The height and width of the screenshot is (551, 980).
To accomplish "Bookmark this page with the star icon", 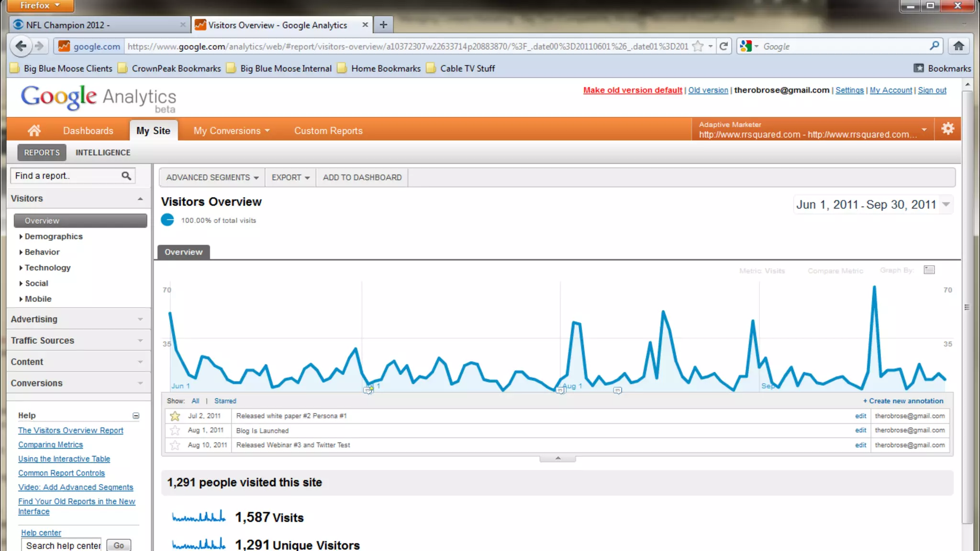I will 698,46.
